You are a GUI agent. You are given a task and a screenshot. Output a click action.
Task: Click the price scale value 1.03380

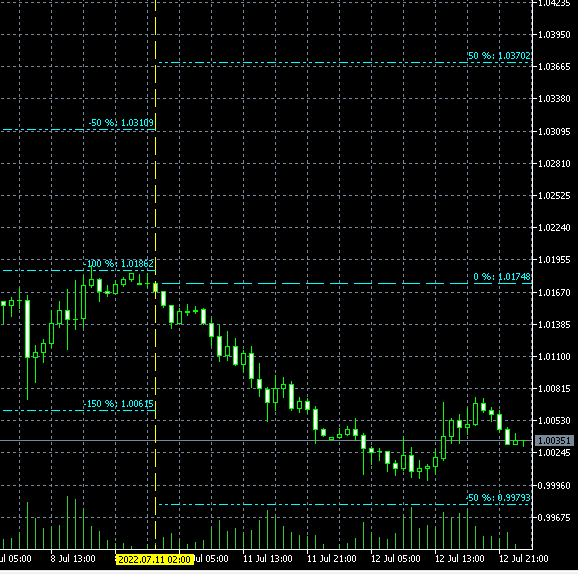pyautogui.click(x=554, y=99)
